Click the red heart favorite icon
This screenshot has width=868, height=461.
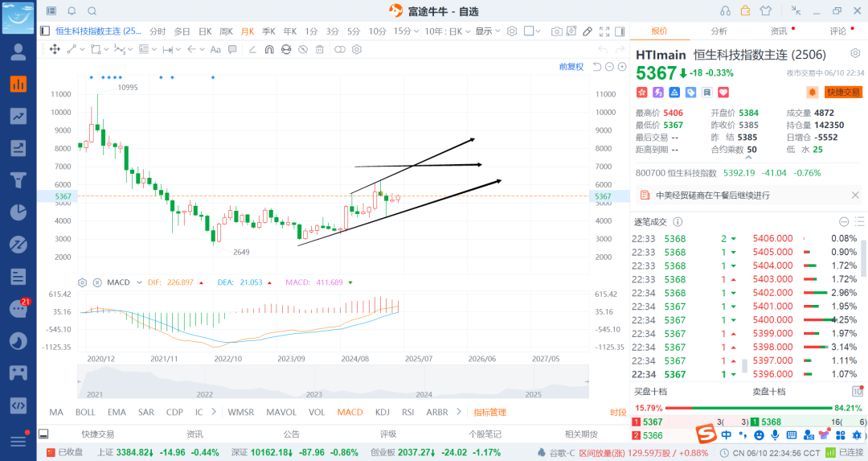(x=723, y=92)
